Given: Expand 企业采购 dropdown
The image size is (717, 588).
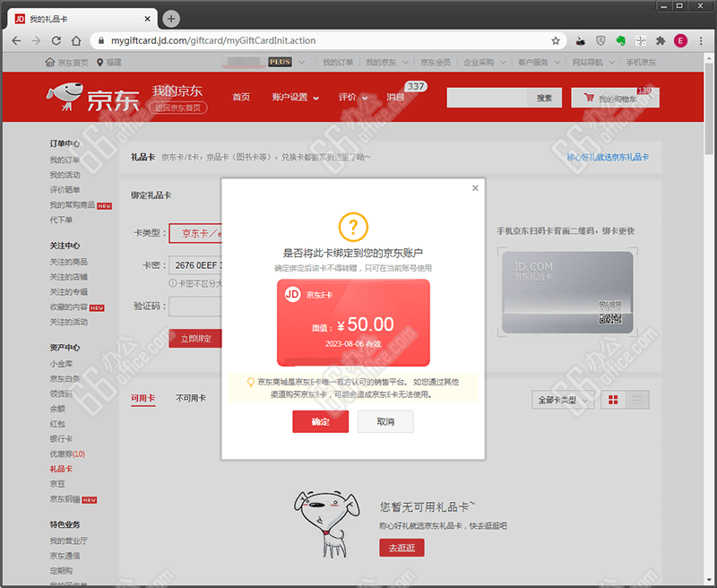Looking at the screenshot, I should click(485, 62).
